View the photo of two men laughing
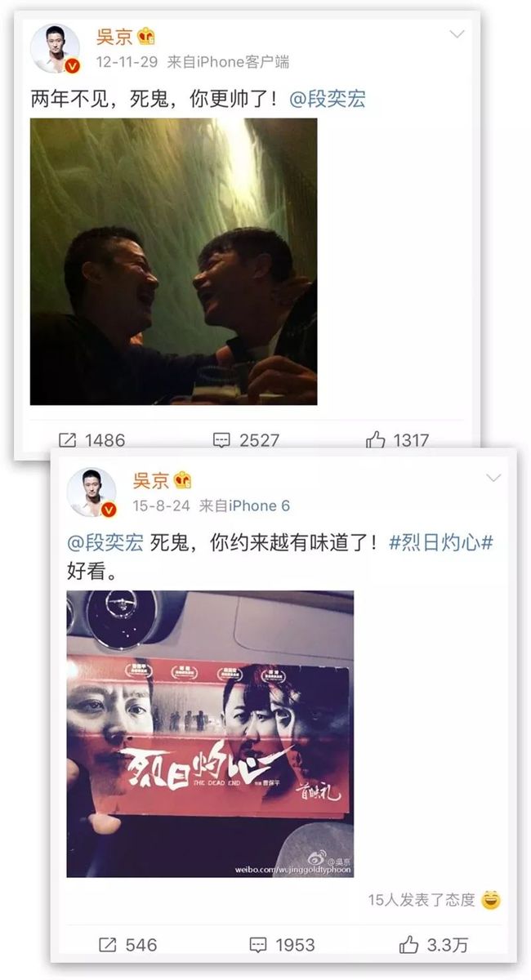 174,261
